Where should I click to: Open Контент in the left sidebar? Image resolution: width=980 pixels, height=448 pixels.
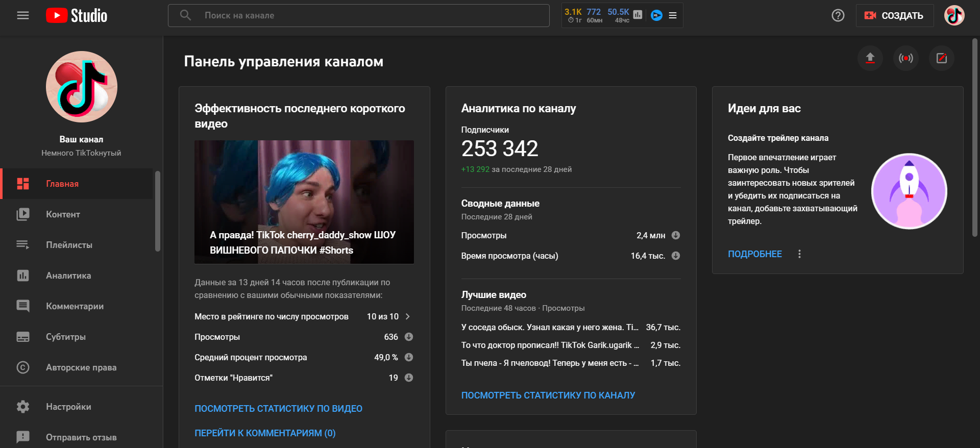63,214
